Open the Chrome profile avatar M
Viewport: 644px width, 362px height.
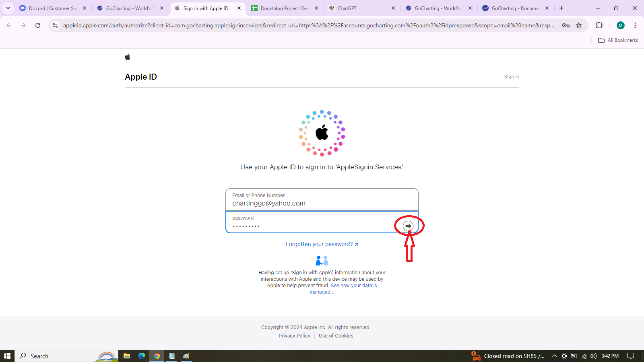point(620,25)
